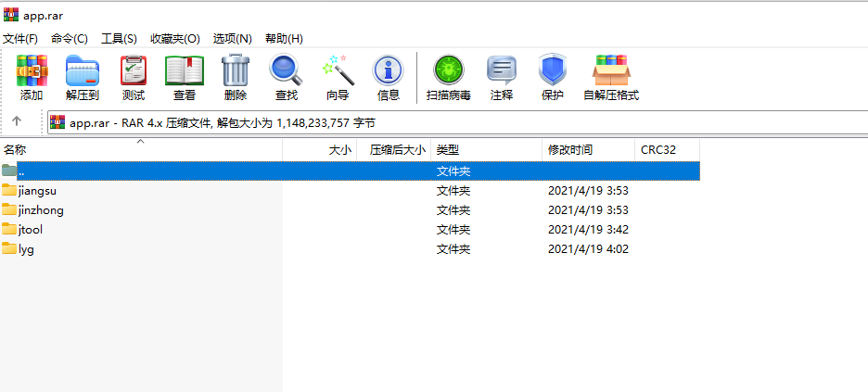The image size is (868, 392).
Task: Go up one level with arrow button
Action: (x=17, y=121)
